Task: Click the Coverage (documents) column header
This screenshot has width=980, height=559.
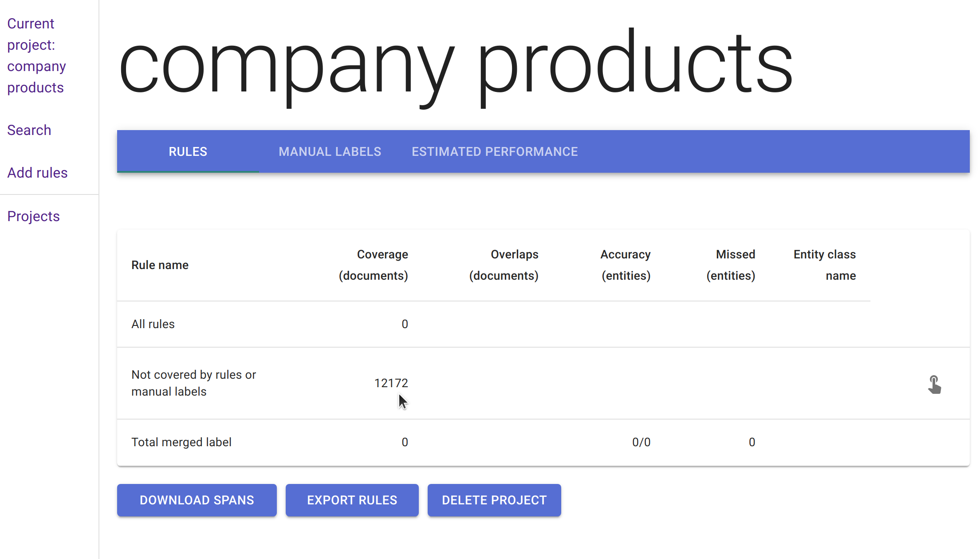Action: tap(373, 265)
